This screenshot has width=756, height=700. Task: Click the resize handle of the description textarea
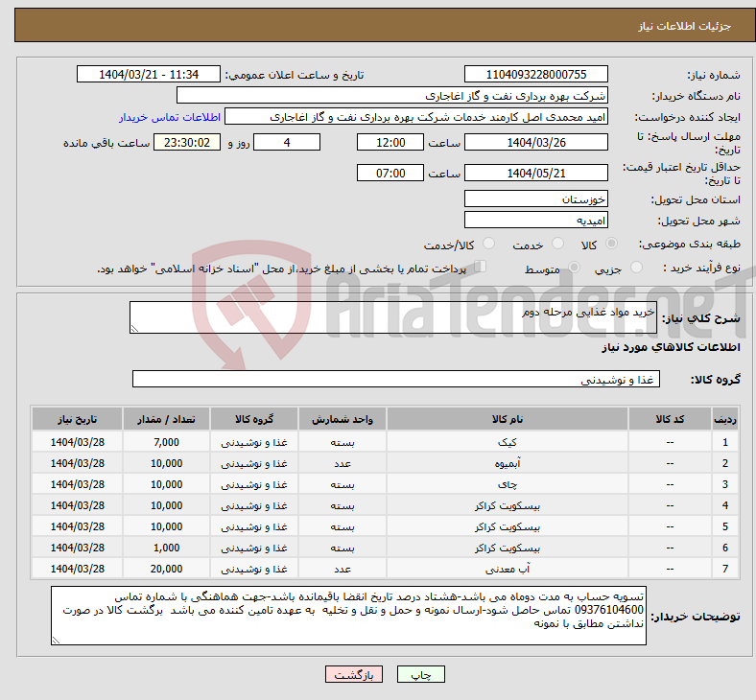(134, 329)
